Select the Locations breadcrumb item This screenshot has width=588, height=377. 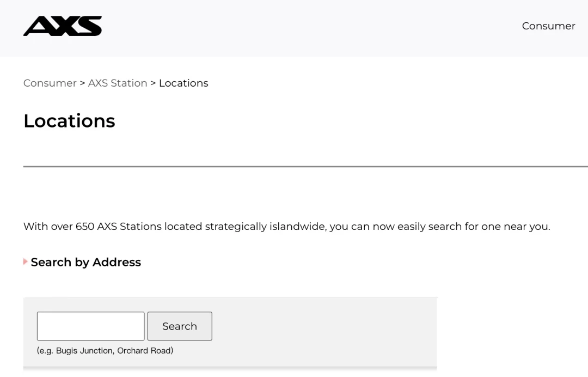[x=183, y=83]
